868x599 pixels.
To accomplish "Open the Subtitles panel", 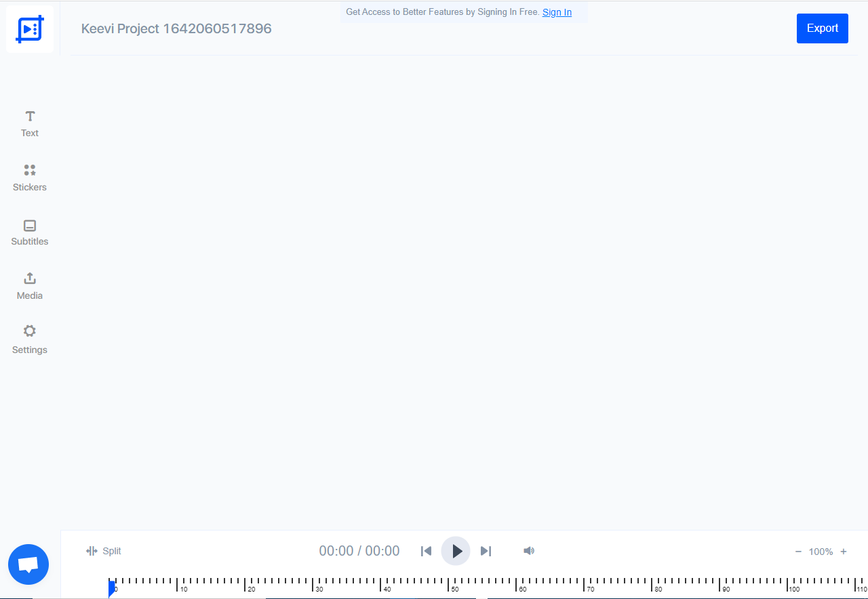I will point(30,232).
